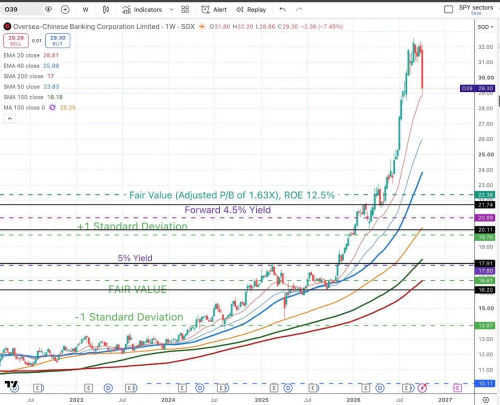Click the 20.11 black price label
The height and width of the screenshot is (405, 500).
pyautogui.click(x=485, y=230)
